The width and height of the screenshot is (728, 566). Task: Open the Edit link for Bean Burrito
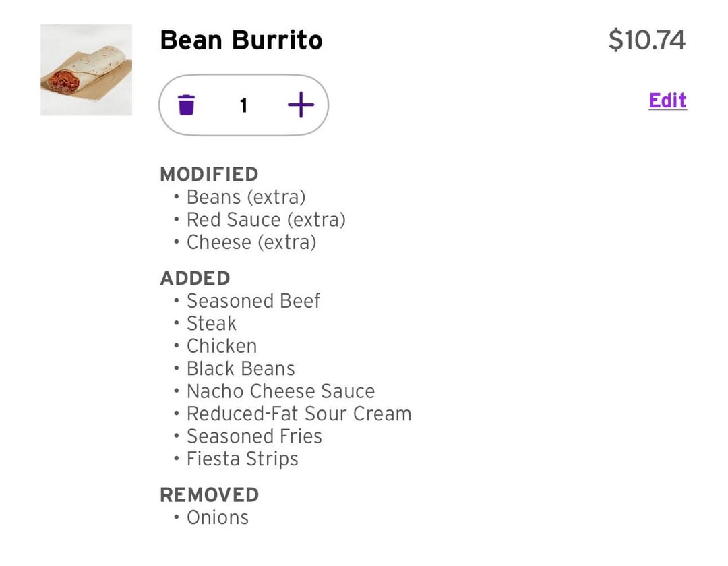coord(667,101)
